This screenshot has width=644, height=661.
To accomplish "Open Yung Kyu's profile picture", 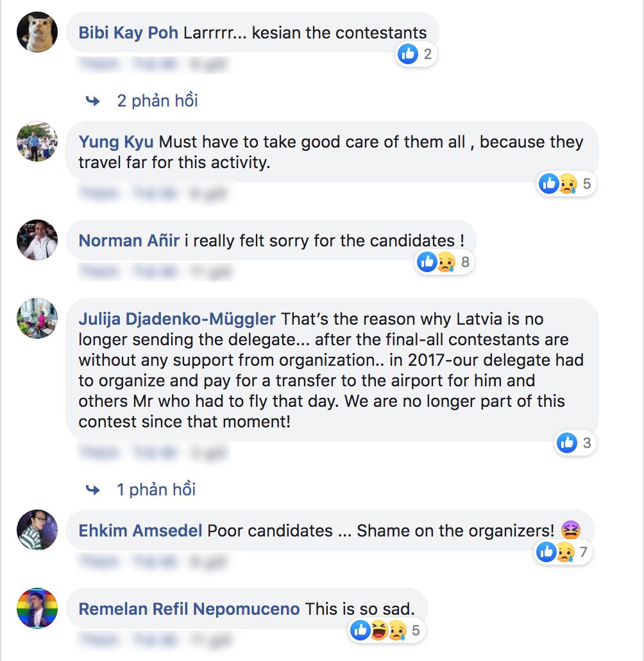I will 37,142.
